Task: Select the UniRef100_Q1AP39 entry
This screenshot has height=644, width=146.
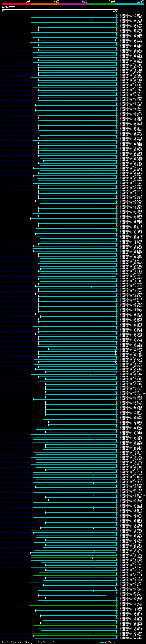Action: [131, 40]
